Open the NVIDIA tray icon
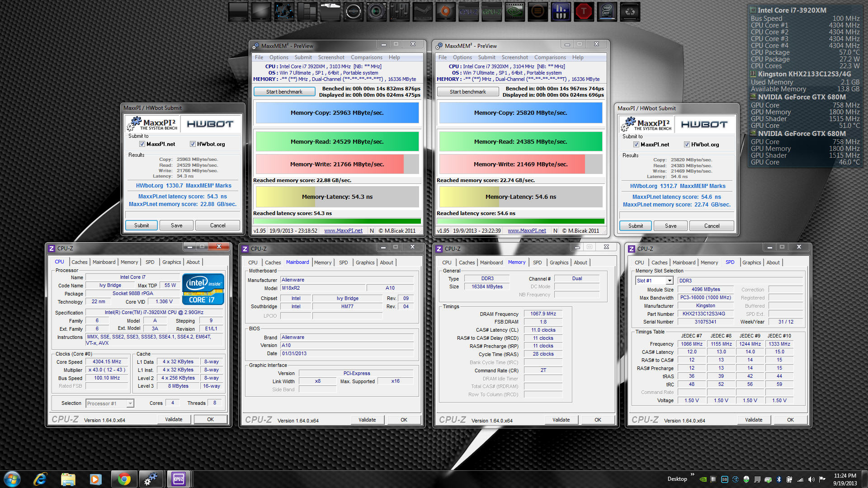The width and height of the screenshot is (868, 488). click(703, 479)
